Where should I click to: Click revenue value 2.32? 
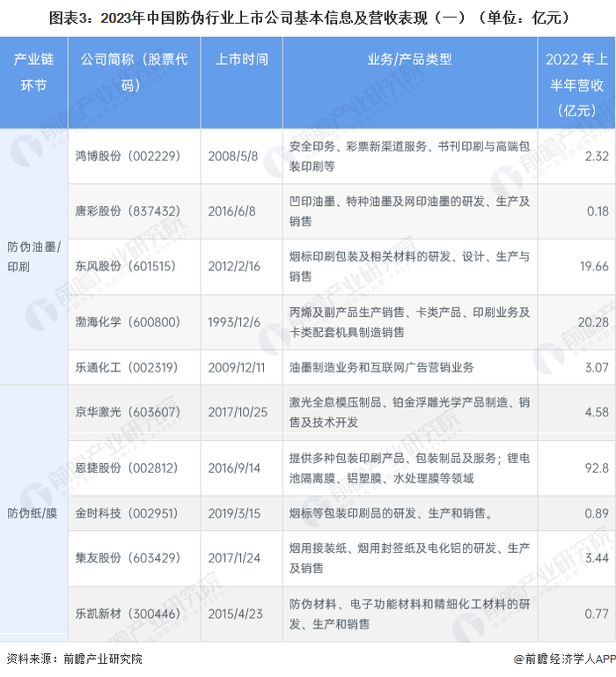pyautogui.click(x=597, y=156)
